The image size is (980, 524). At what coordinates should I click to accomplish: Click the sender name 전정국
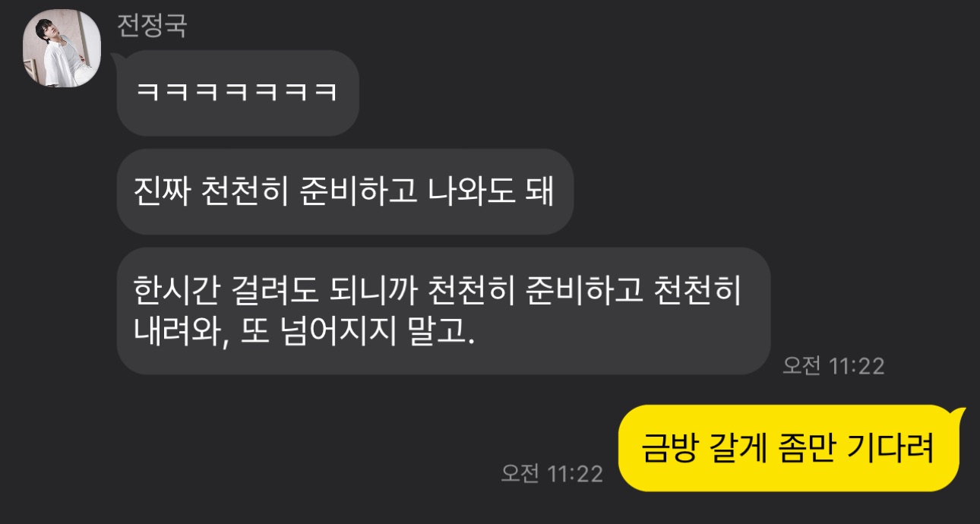tap(152, 26)
